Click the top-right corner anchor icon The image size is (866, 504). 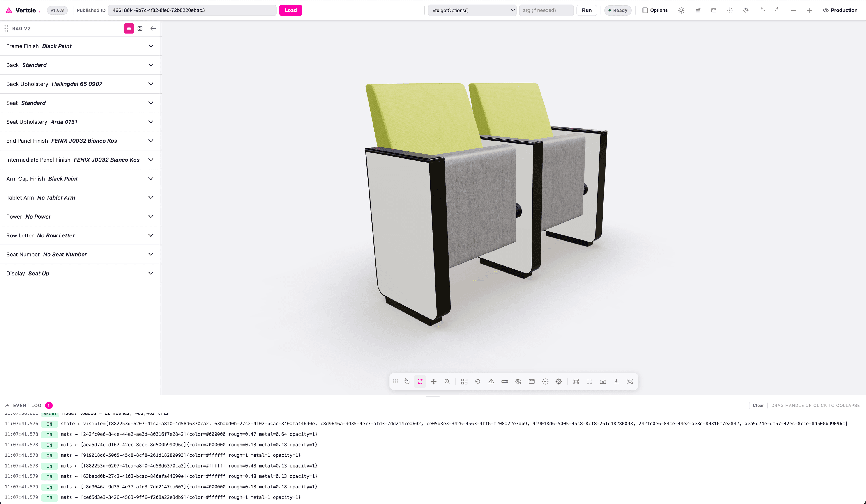(x=776, y=10)
